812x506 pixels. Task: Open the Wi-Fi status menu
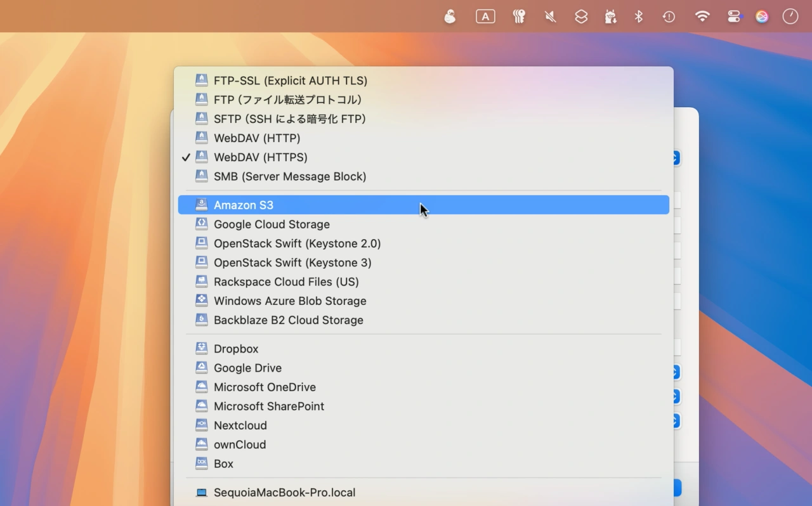(702, 17)
